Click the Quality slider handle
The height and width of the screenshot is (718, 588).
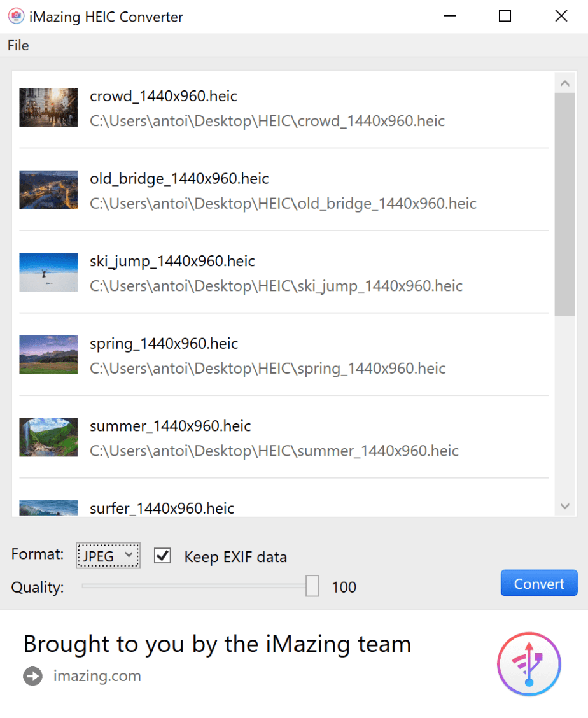(312, 586)
